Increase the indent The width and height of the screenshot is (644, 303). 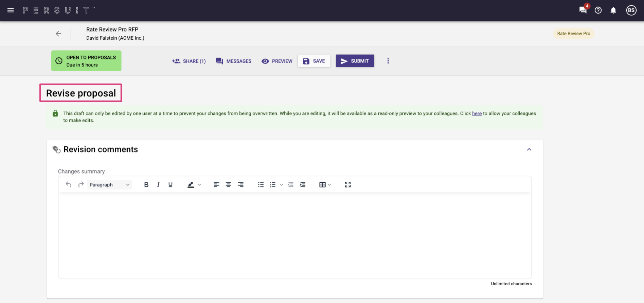tap(303, 184)
